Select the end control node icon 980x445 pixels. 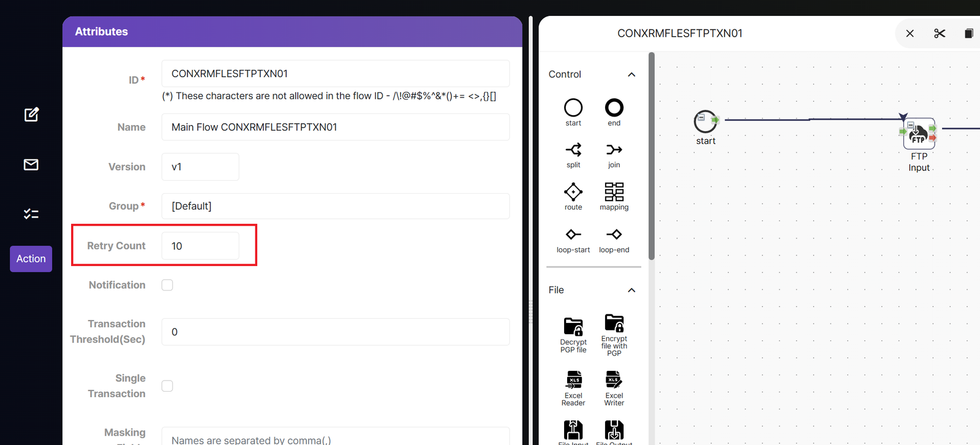point(614,108)
